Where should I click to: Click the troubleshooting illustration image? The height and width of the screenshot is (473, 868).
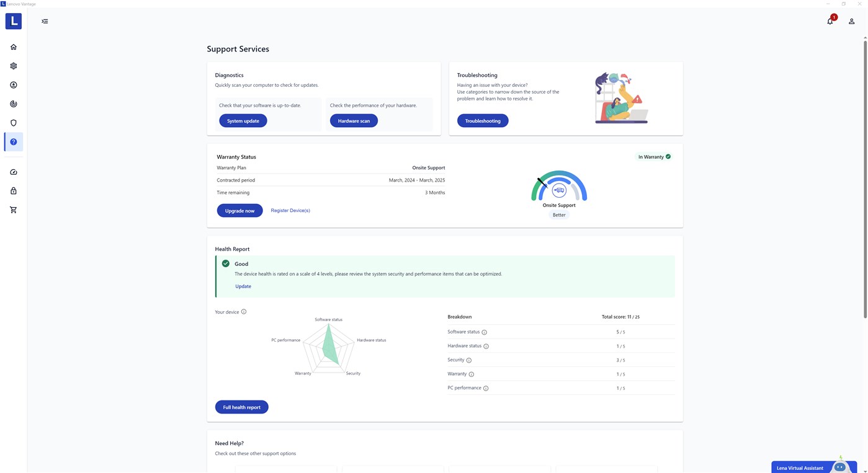point(622,98)
